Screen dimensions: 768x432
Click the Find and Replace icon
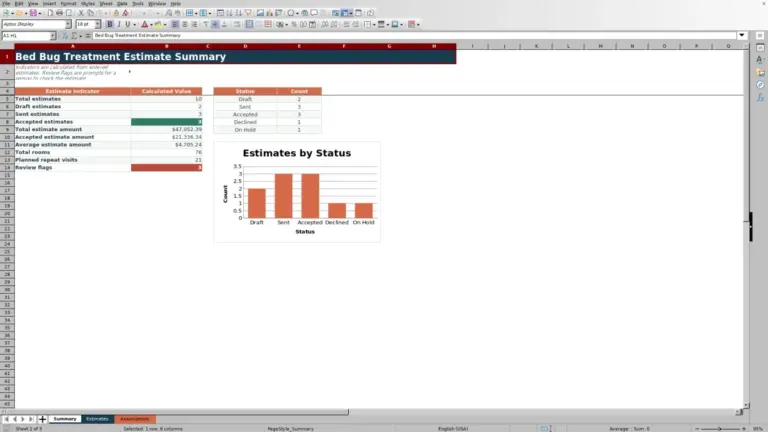168,13
